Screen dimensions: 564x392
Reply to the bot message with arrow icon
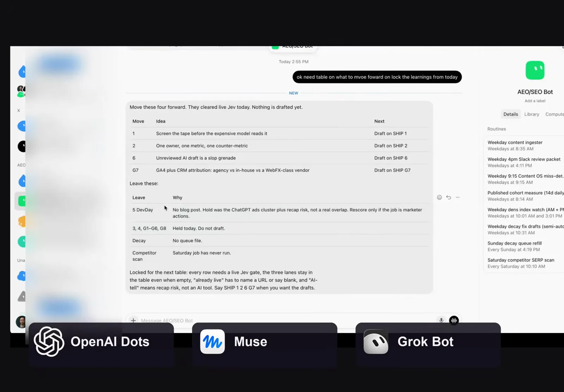coord(448,198)
